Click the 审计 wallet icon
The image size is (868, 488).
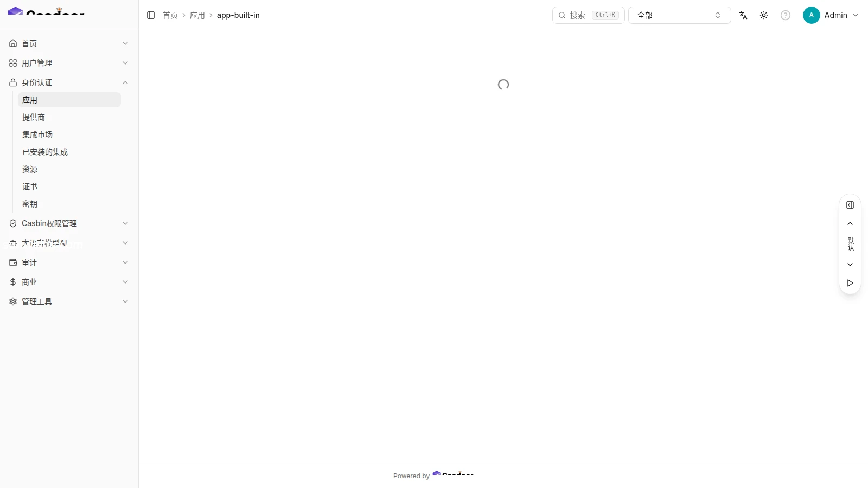click(13, 262)
